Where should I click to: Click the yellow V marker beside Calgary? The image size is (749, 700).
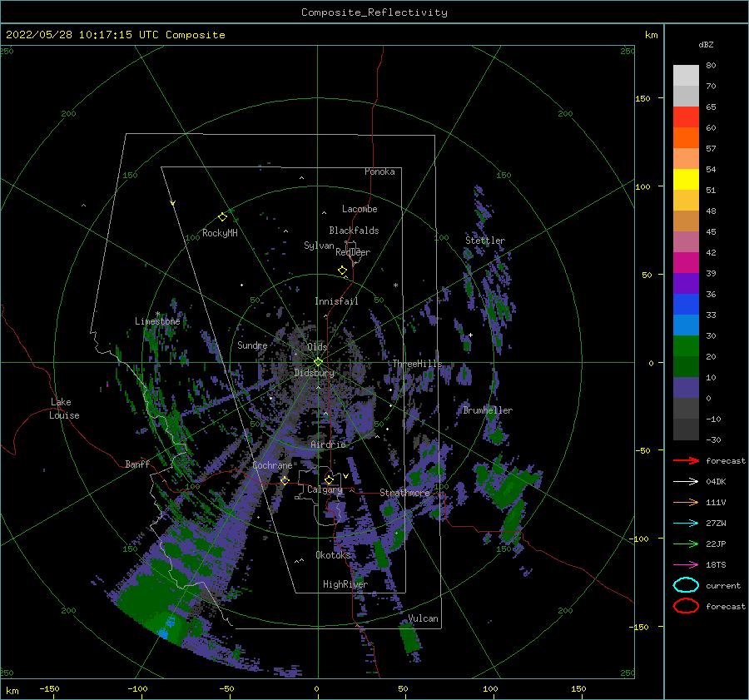click(x=345, y=476)
